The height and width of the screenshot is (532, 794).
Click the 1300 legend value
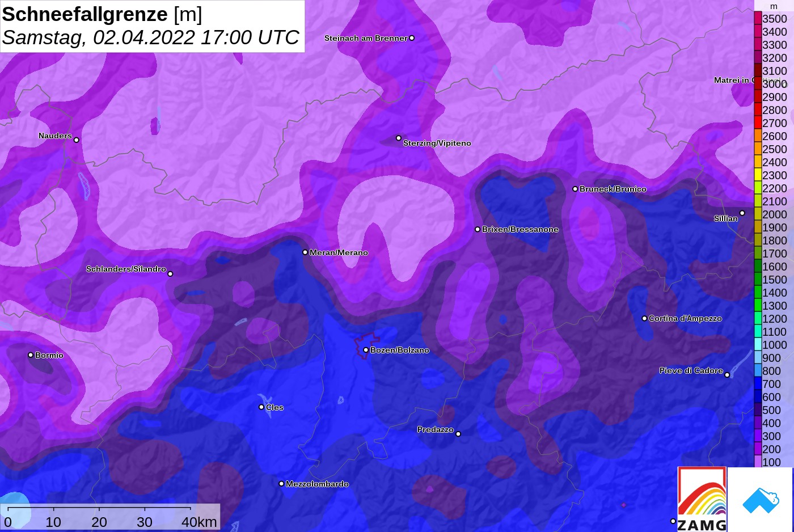(x=775, y=306)
